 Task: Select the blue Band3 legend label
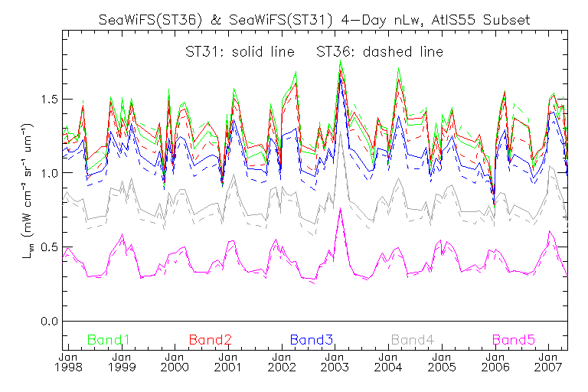(312, 340)
